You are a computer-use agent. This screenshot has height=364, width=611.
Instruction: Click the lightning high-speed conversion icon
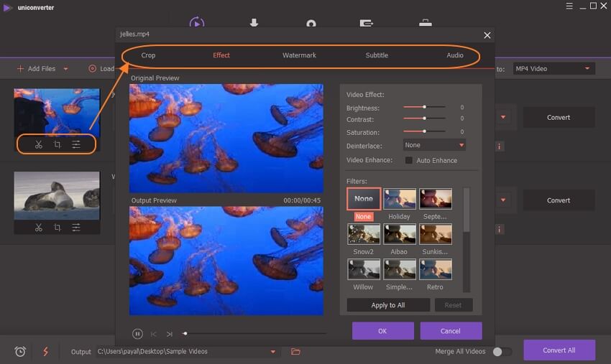coord(46,351)
